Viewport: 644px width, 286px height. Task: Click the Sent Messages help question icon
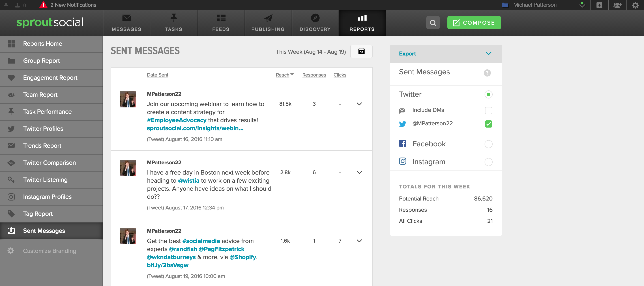487,73
